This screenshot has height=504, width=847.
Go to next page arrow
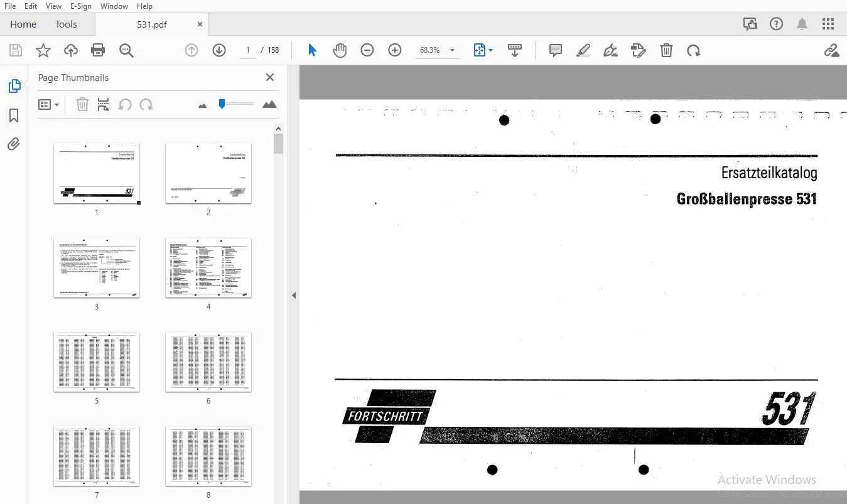click(219, 50)
